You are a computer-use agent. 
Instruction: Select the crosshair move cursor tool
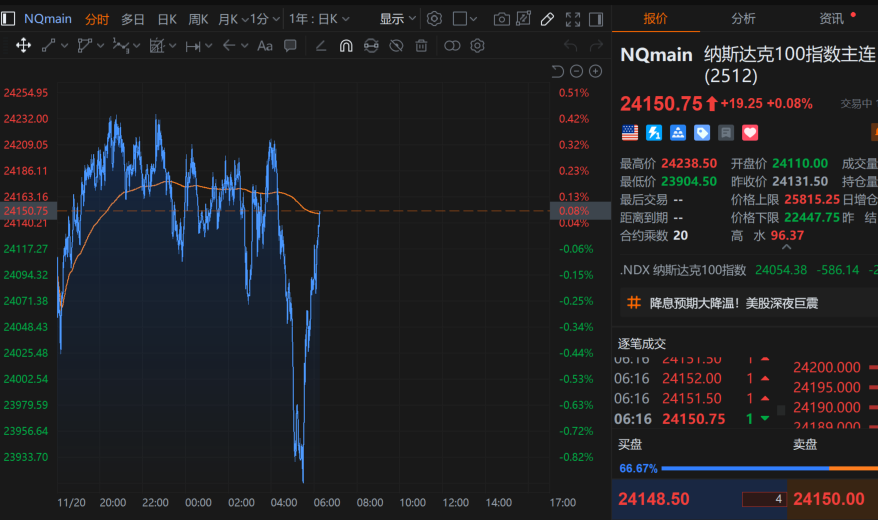(x=23, y=45)
